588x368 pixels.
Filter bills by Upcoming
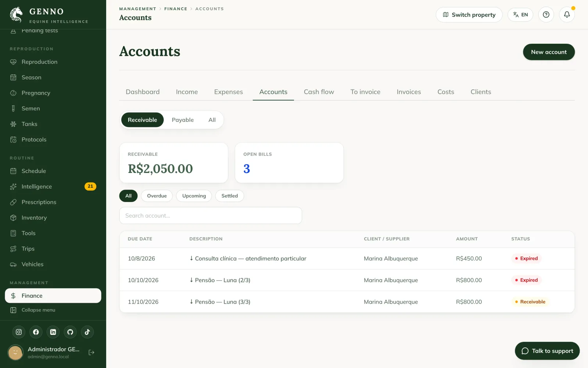point(194,196)
